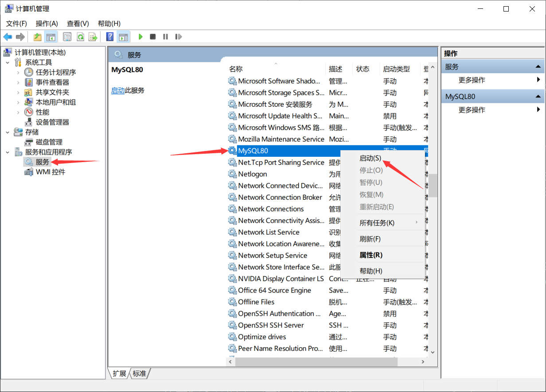
Task: Click the 事件查看器 tree icon
Action: tap(29, 82)
